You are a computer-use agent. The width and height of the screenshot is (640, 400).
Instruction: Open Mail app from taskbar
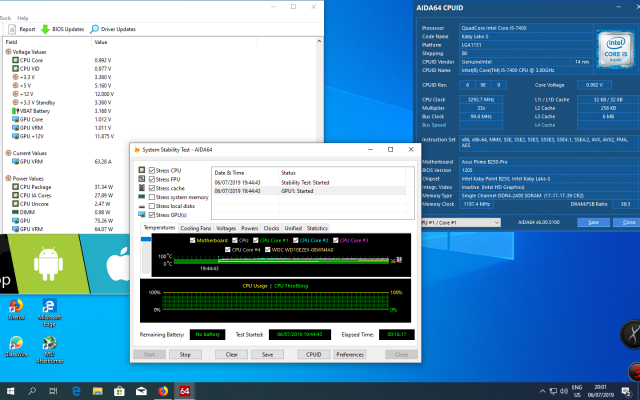tap(141, 391)
